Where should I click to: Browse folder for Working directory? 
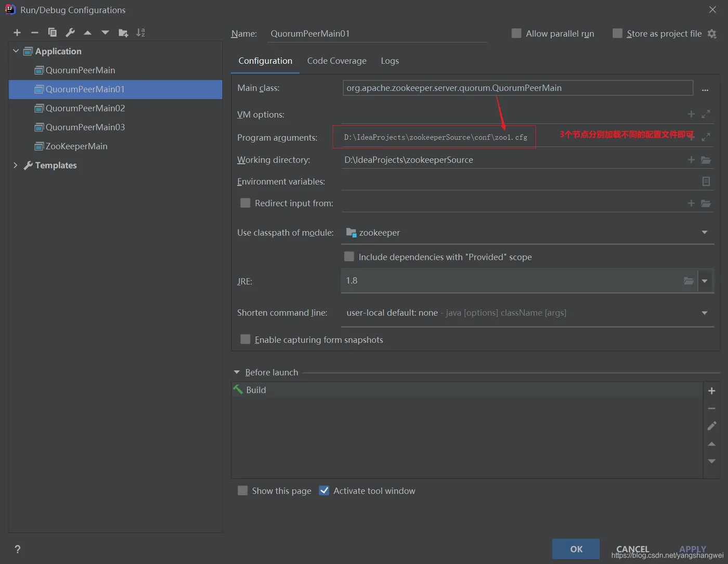tap(706, 160)
